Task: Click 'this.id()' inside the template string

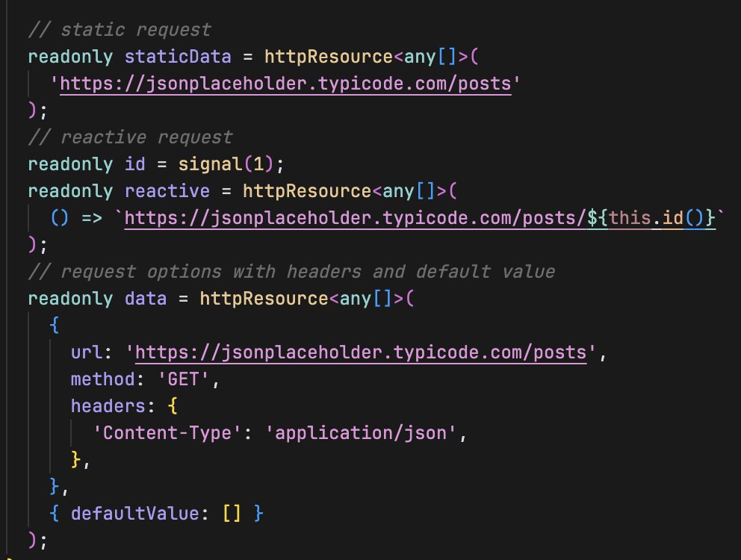Action: [657, 218]
